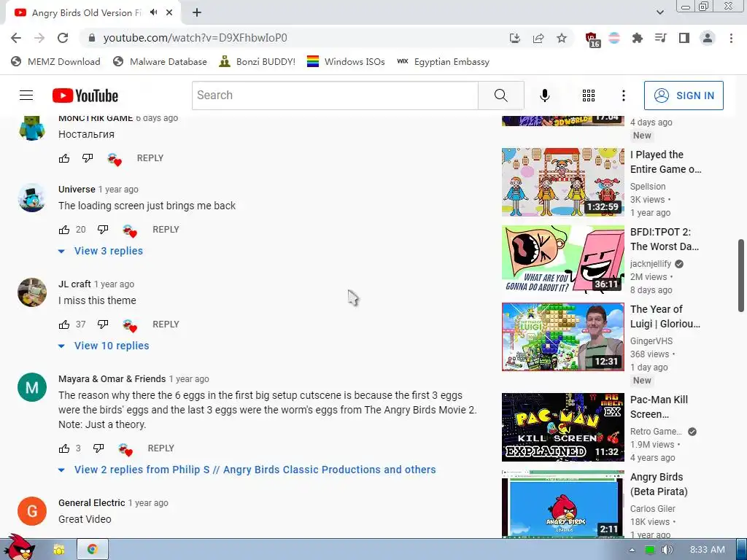Open YouTube settings three-dot menu
The image size is (747, 560).
point(623,96)
